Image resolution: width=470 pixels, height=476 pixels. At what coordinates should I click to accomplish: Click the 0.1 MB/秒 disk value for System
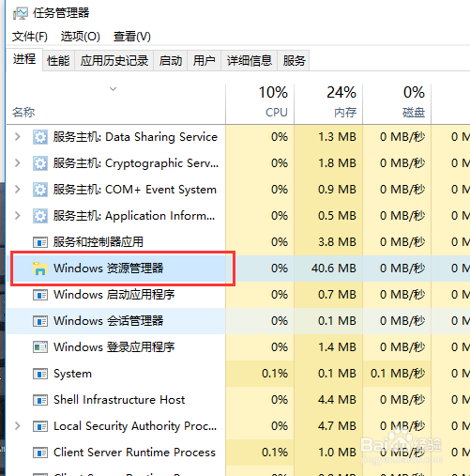(x=398, y=374)
